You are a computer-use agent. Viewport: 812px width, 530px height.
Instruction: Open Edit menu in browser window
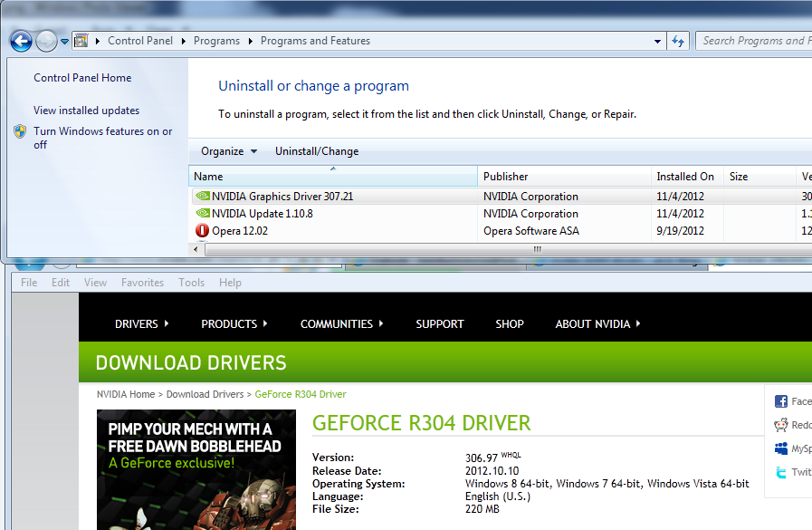(x=61, y=283)
